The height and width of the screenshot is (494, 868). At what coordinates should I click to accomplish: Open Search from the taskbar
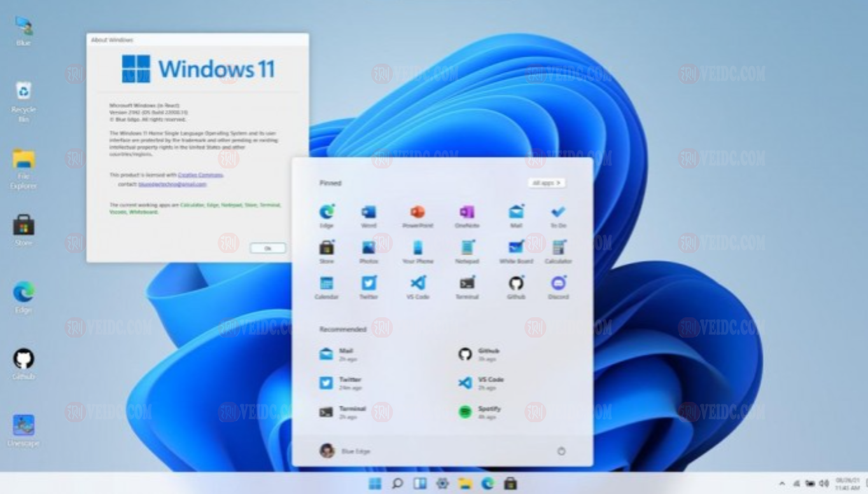coord(398,484)
